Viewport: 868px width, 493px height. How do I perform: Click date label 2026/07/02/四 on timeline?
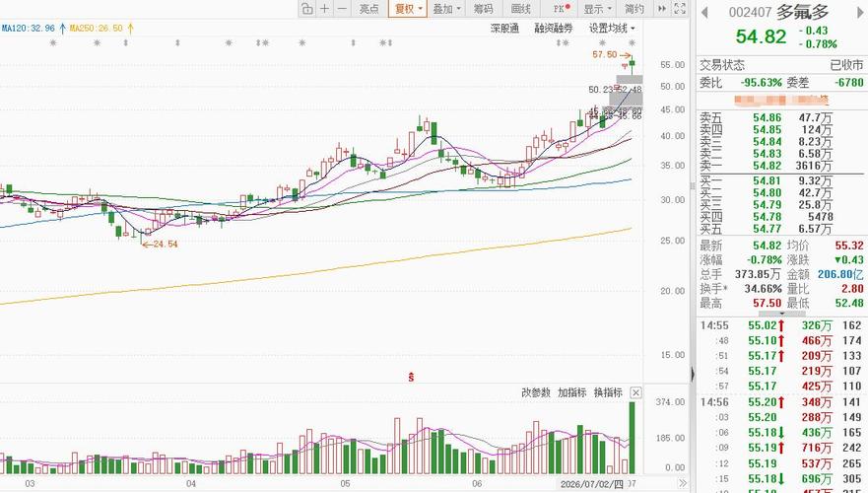tap(592, 484)
